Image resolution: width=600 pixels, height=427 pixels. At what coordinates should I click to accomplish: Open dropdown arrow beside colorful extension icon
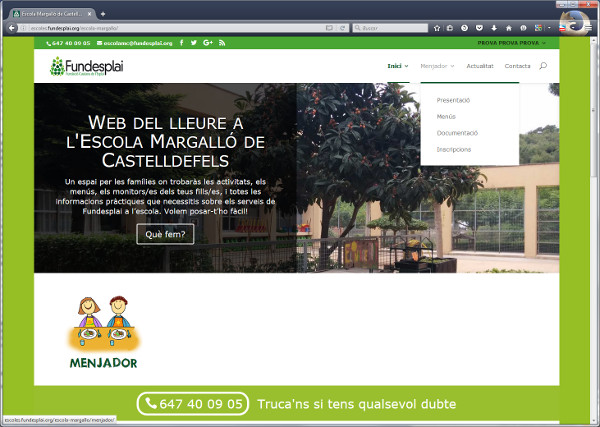click(x=549, y=28)
